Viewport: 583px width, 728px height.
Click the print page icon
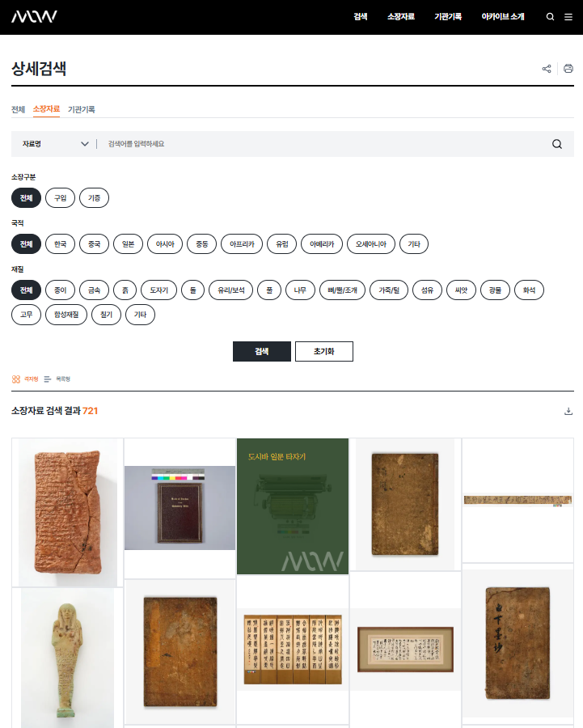coord(568,69)
